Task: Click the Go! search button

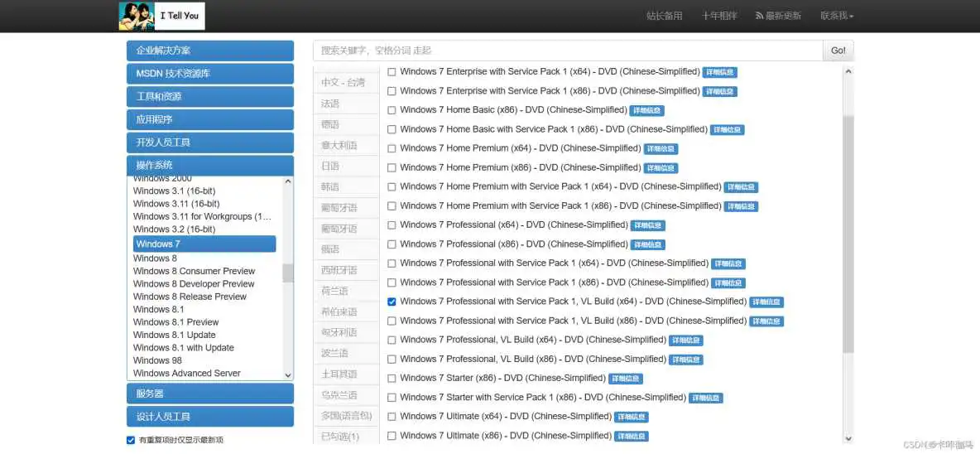Action: point(838,51)
